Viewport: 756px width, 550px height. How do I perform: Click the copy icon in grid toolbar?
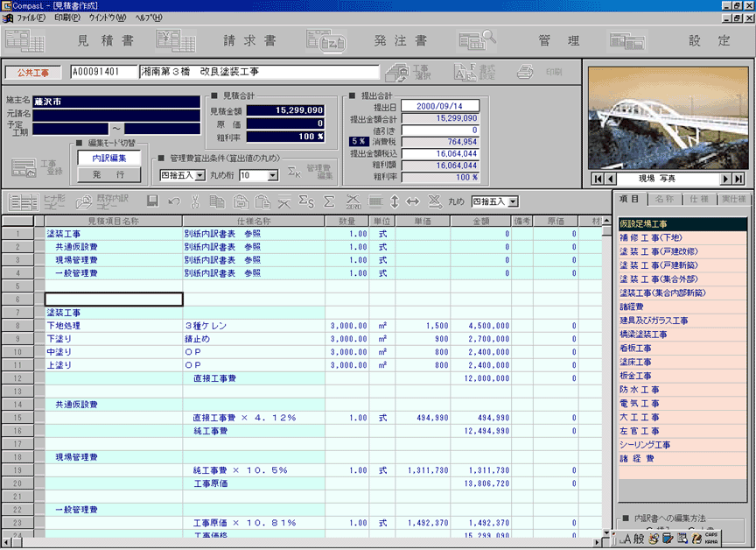point(217,201)
